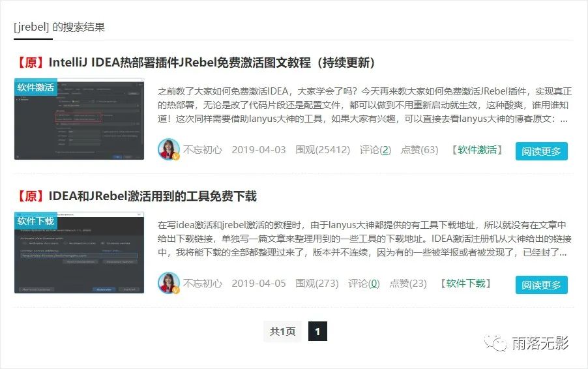
Task: Click the date 2019-04-05
Action: point(259,283)
